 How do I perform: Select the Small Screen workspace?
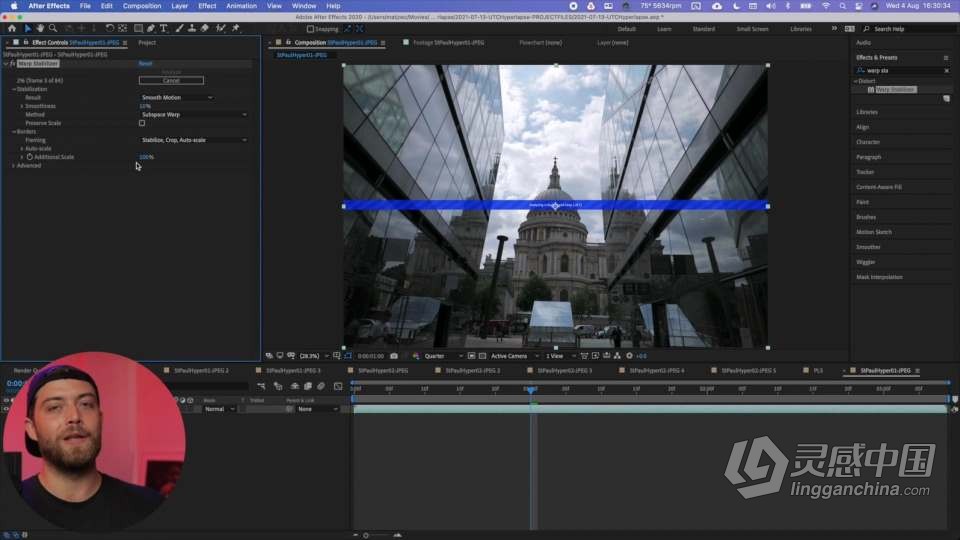[x=752, y=29]
